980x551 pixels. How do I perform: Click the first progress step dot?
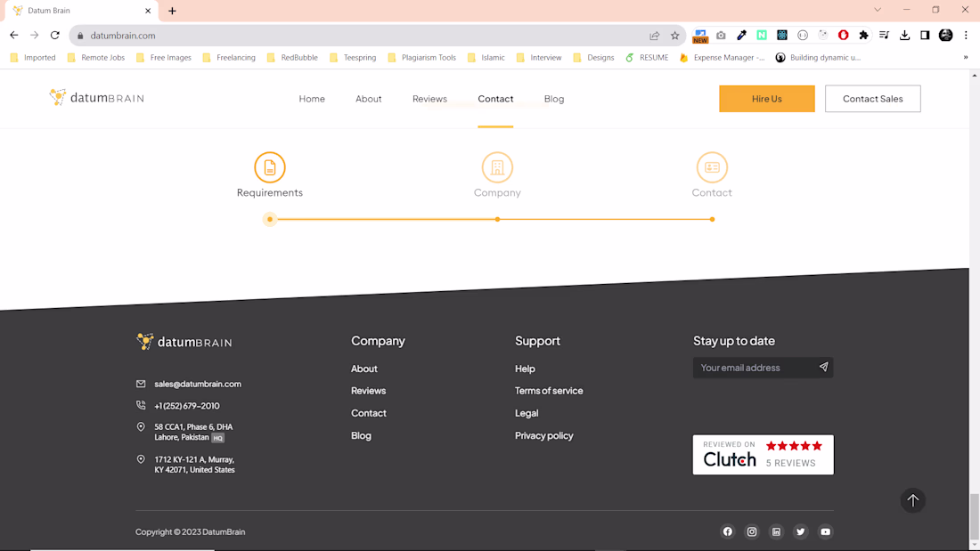(x=269, y=219)
